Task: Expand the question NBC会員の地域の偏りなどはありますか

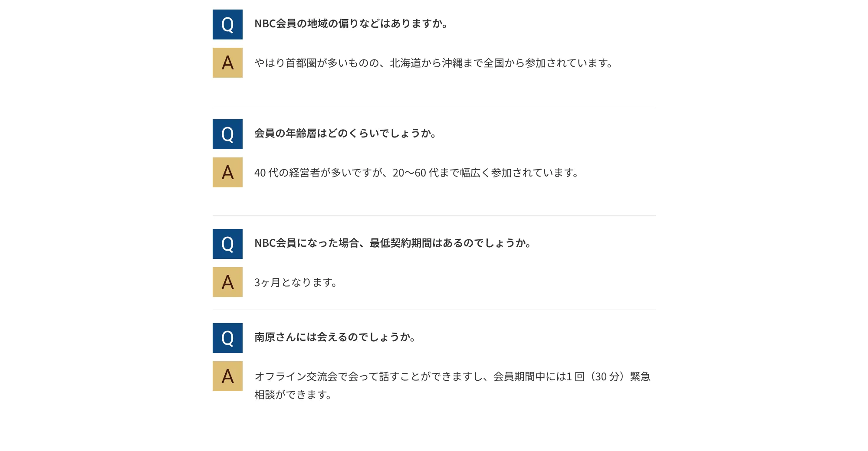Action: pos(351,24)
